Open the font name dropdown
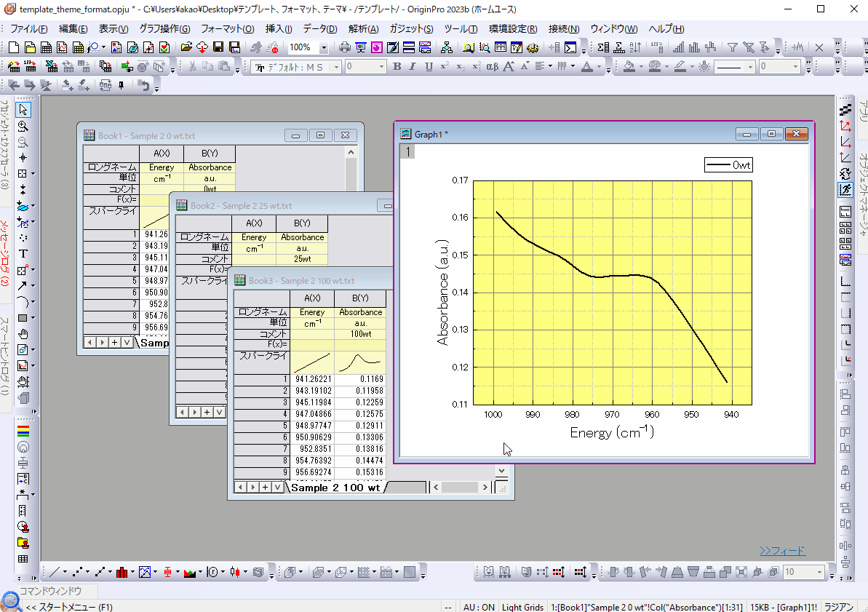 tap(336, 67)
